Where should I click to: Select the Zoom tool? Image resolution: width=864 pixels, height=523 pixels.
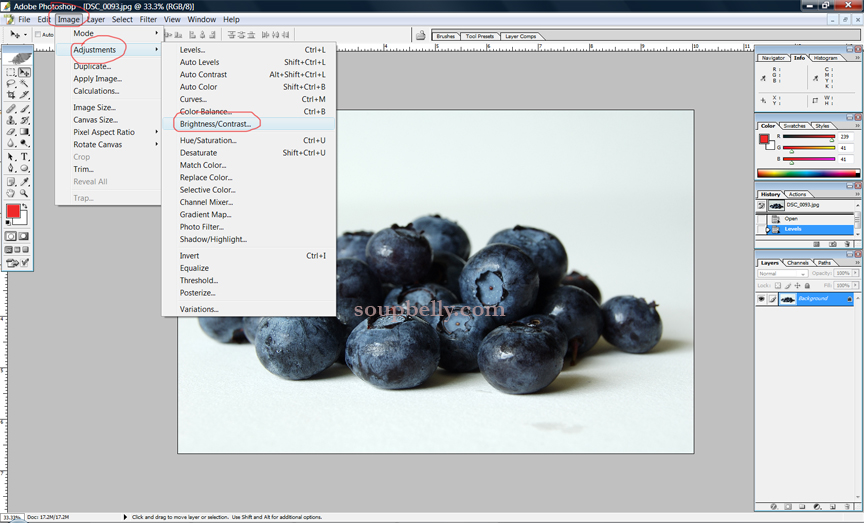24,193
